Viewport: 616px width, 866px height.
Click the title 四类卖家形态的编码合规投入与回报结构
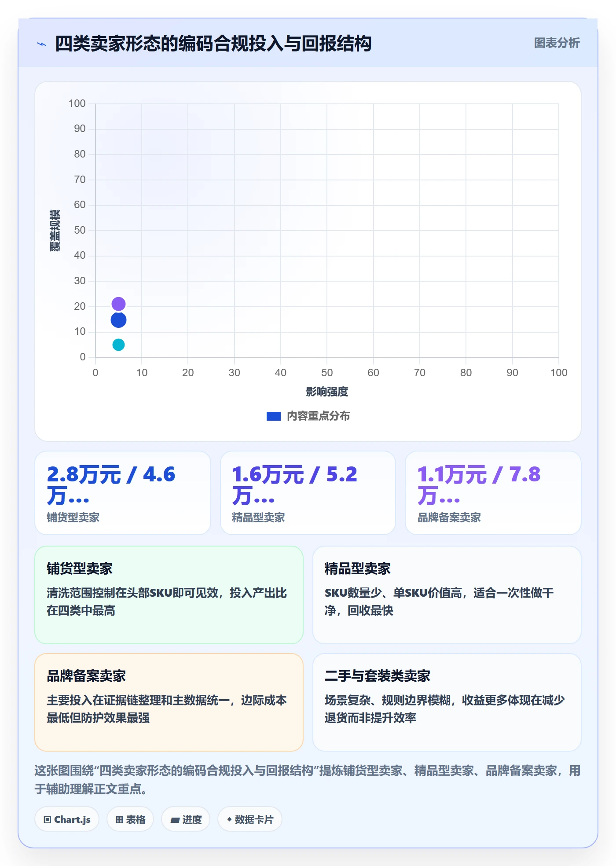click(x=213, y=44)
